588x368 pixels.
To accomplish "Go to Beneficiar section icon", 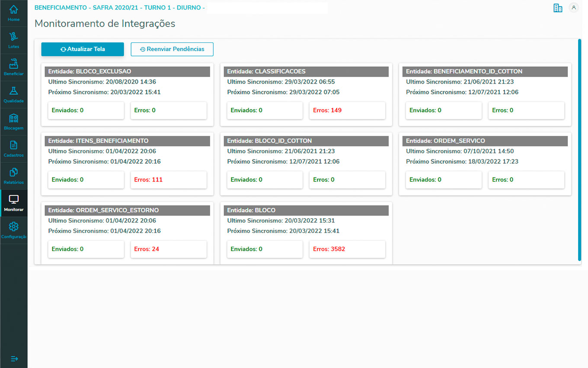I will (x=13, y=64).
